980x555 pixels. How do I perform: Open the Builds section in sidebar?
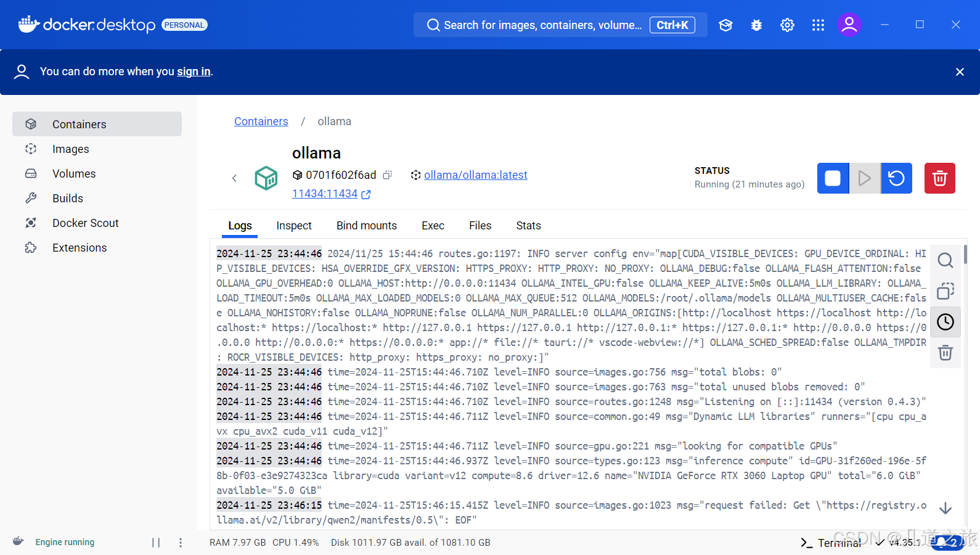point(97,198)
